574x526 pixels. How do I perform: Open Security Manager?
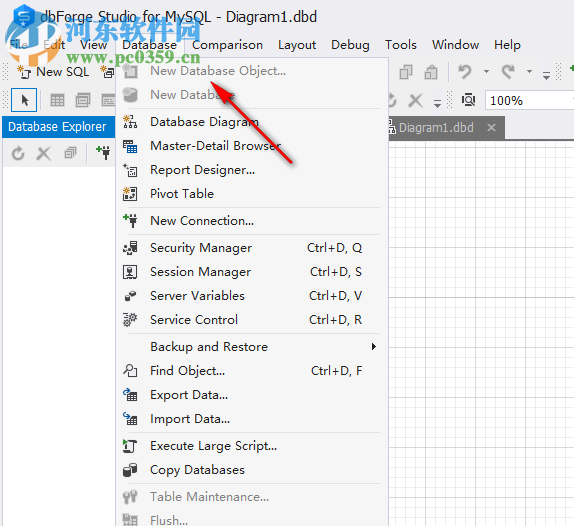[251, 248]
